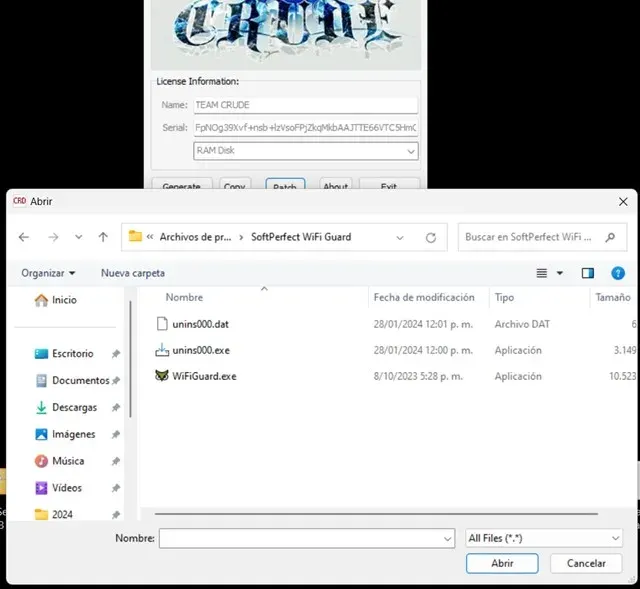Click the Abrir button
The image size is (640, 589).
(x=502, y=563)
